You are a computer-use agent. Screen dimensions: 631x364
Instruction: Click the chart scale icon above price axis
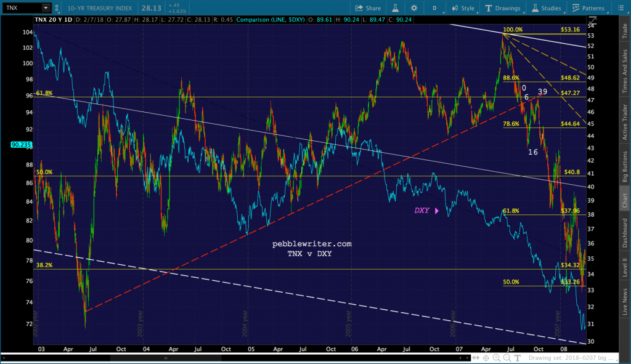(592, 20)
